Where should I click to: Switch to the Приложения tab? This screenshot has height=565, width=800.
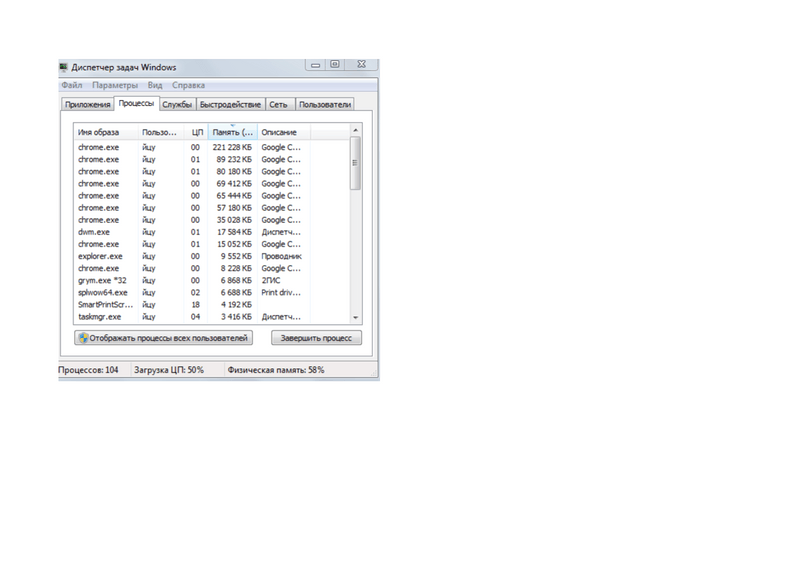[x=87, y=105]
